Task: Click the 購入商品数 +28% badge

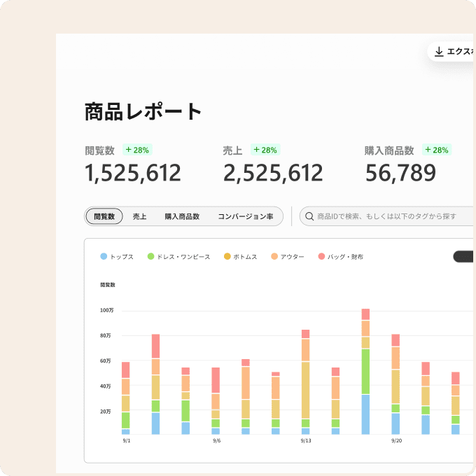Action: click(x=437, y=150)
